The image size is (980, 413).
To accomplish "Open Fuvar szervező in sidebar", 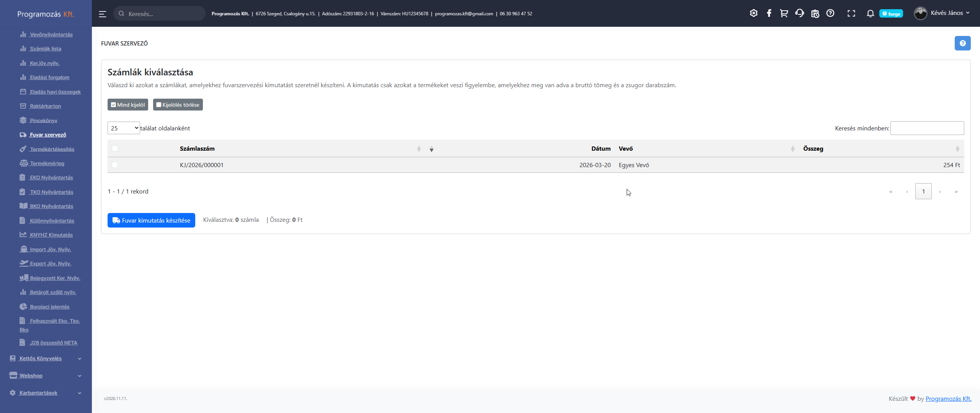I will [48, 135].
